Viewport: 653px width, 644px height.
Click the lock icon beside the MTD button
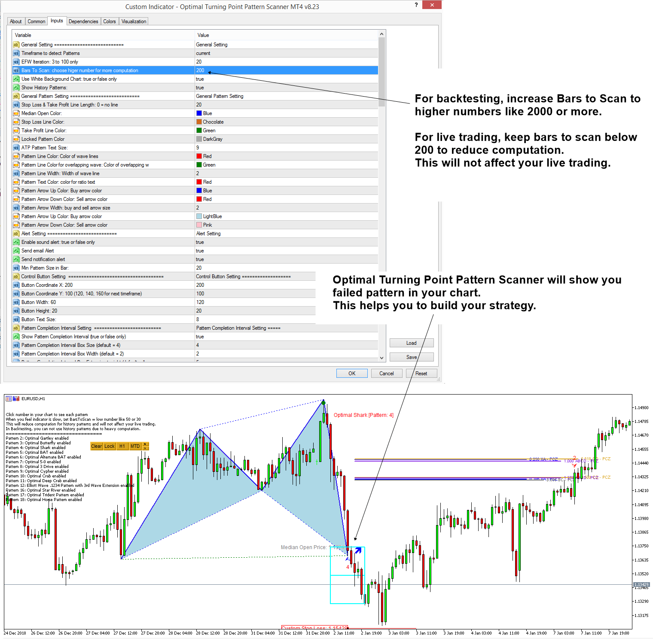pyautogui.click(x=144, y=444)
